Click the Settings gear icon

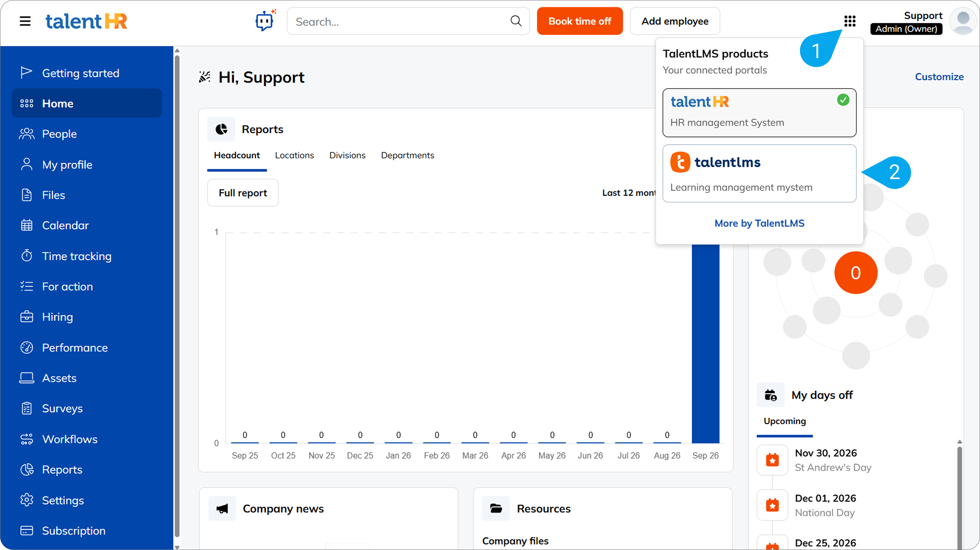pos(27,500)
